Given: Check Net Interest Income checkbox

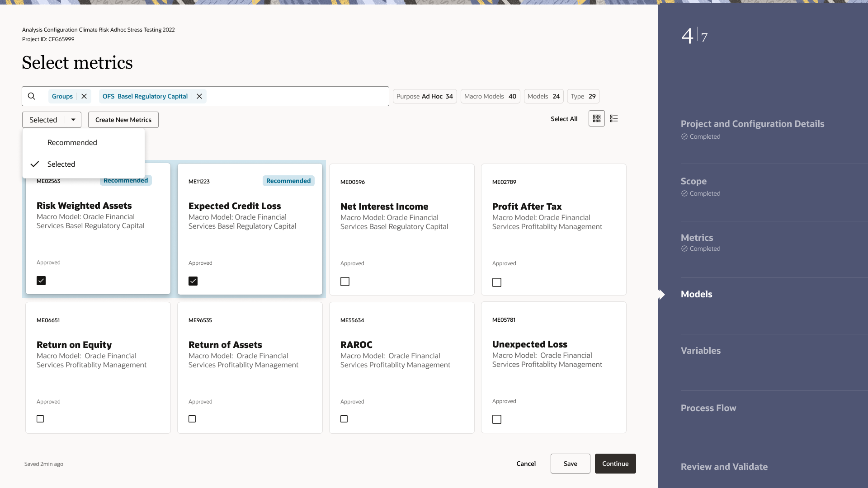Looking at the screenshot, I should (345, 282).
